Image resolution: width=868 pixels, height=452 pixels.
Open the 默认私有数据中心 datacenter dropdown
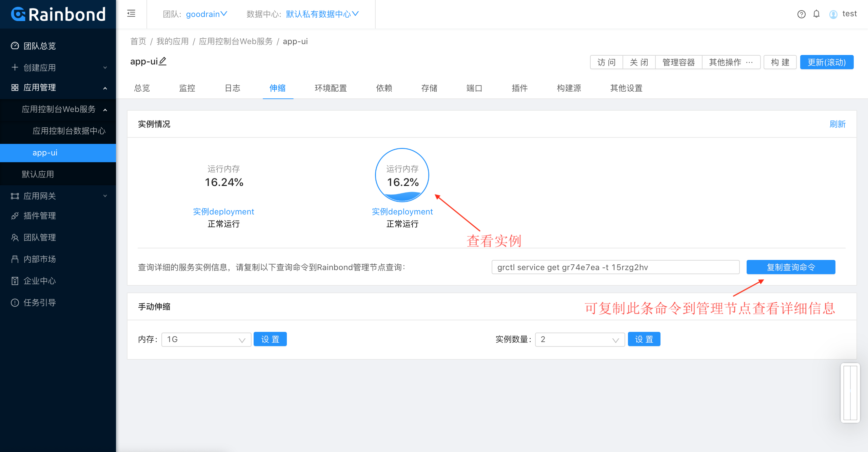[322, 14]
